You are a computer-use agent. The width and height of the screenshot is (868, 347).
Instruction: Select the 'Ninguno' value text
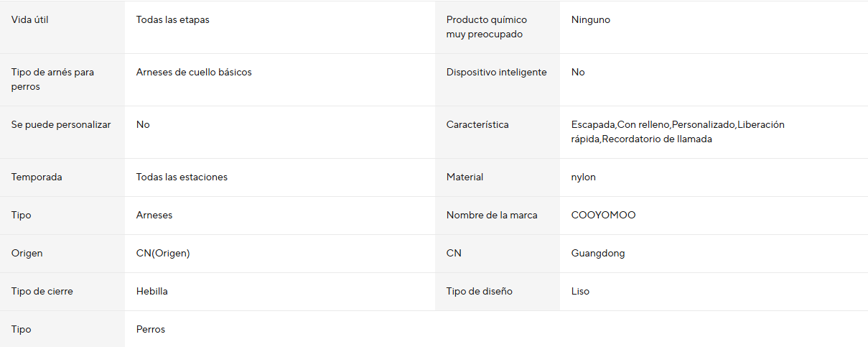590,20
